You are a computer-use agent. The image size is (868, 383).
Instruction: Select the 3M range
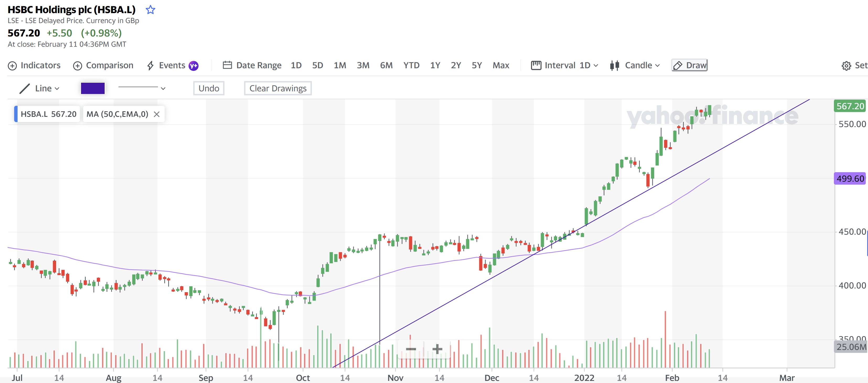click(363, 65)
